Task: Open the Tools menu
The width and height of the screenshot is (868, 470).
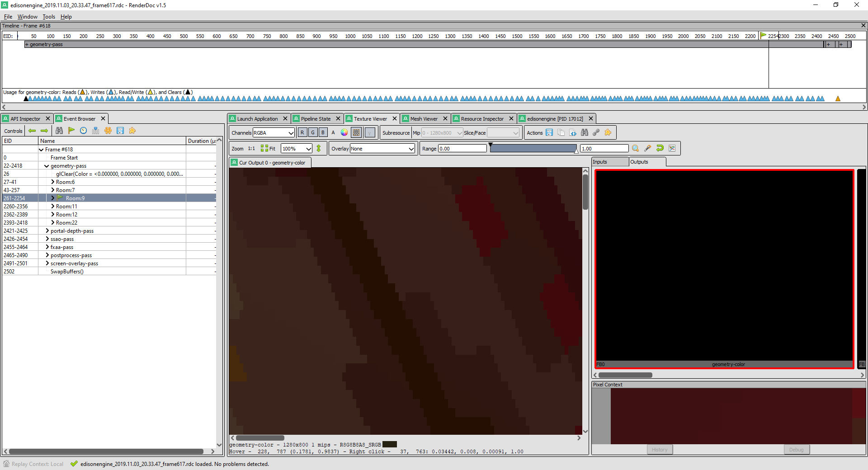Action: 48,17
